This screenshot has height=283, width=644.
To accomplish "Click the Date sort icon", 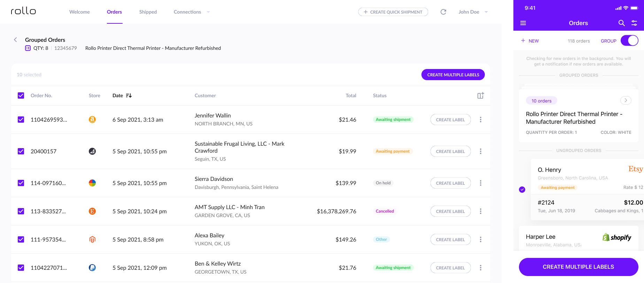I will click(x=129, y=95).
